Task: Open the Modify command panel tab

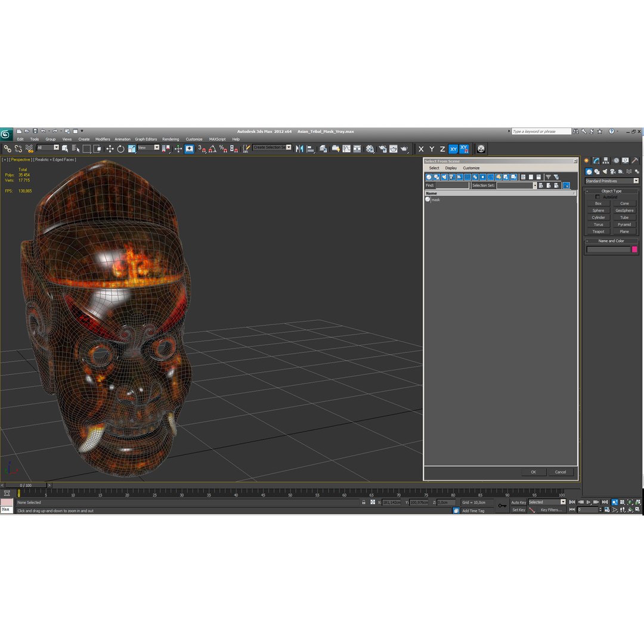Action: click(x=596, y=160)
